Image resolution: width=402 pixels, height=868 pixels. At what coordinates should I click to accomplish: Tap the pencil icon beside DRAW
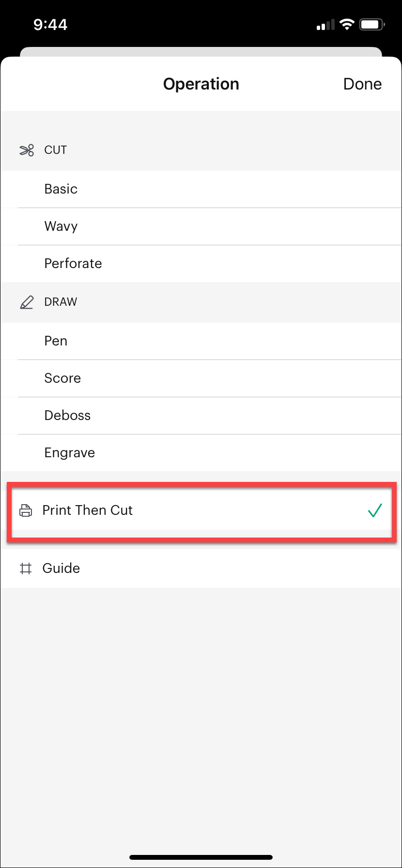point(27,302)
